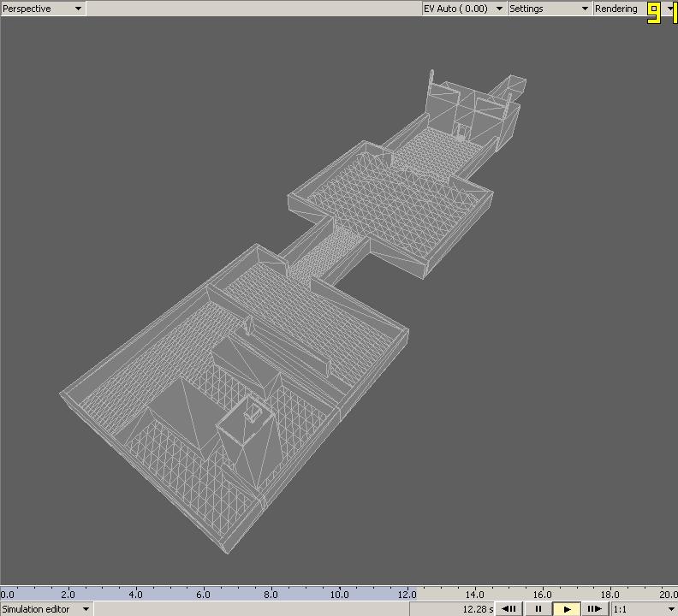
Task: Open the Settings dropdown menu
Action: click(549, 9)
